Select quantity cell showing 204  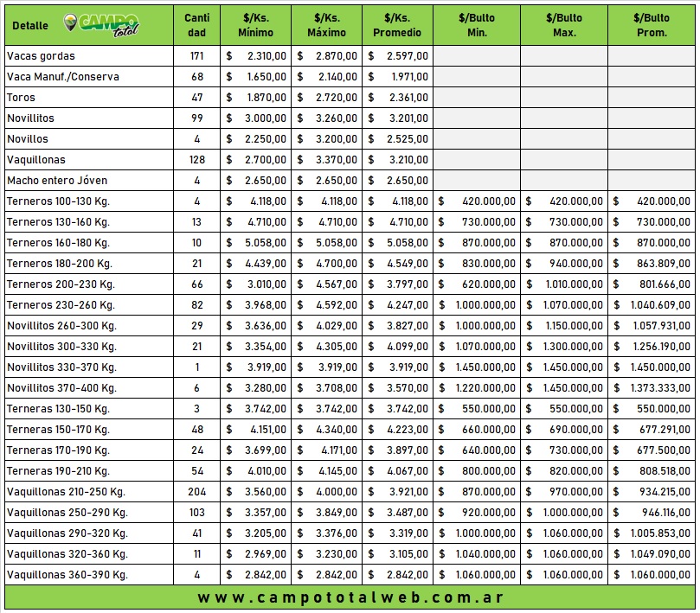pyautogui.click(x=196, y=492)
